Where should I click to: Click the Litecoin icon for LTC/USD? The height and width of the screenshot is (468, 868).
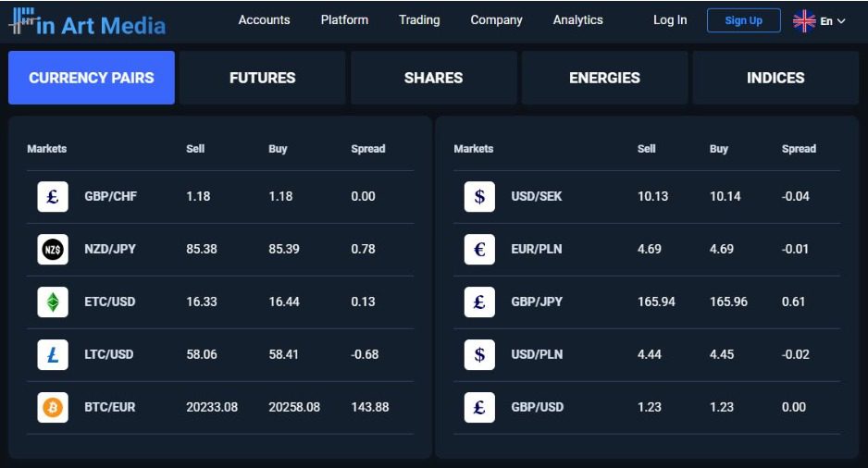point(53,354)
